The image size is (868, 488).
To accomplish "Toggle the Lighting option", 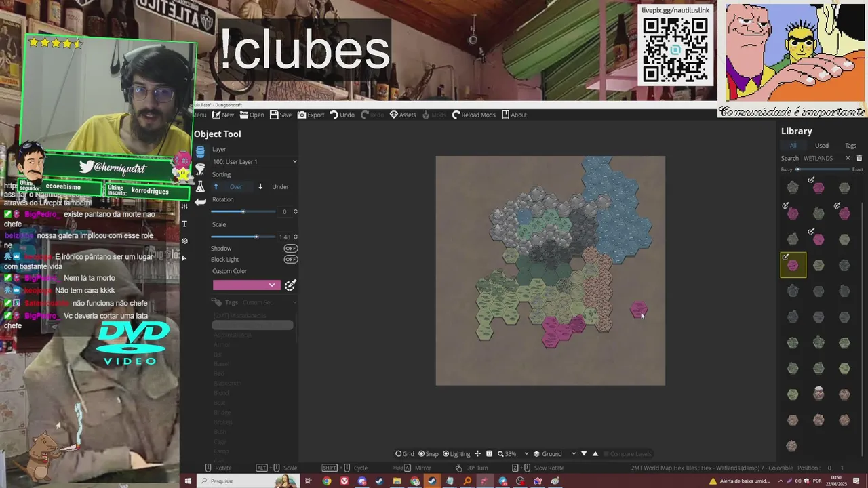I will (456, 453).
